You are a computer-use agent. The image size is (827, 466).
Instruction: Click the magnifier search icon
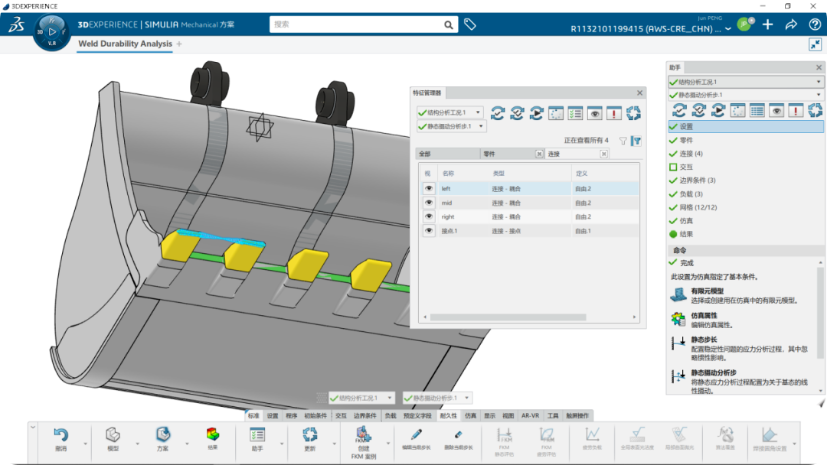coord(448,25)
